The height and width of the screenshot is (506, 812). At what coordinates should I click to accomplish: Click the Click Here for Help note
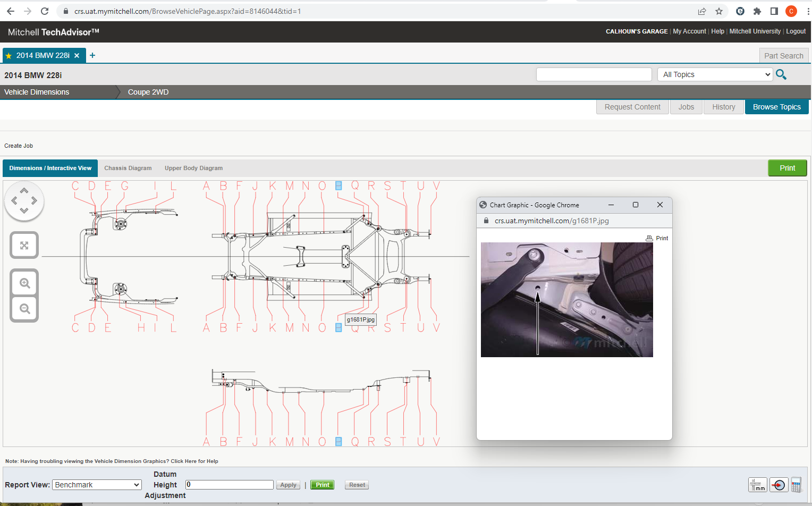[x=194, y=461]
